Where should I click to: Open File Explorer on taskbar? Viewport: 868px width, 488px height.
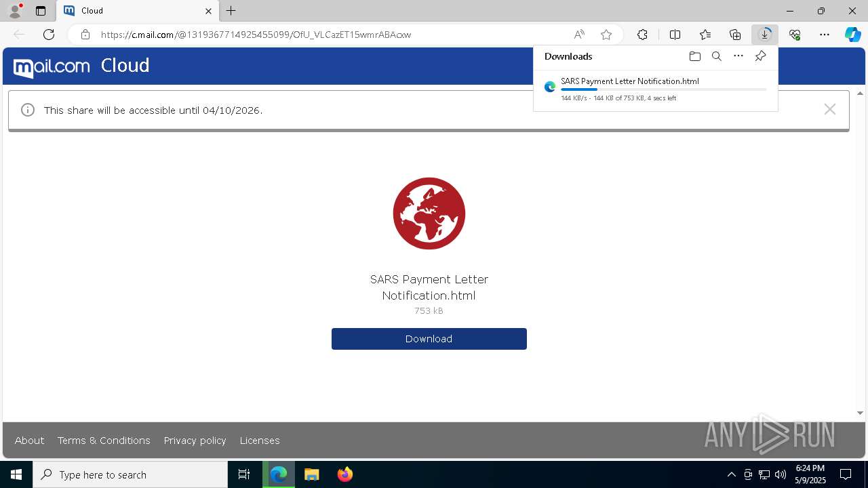click(x=312, y=474)
